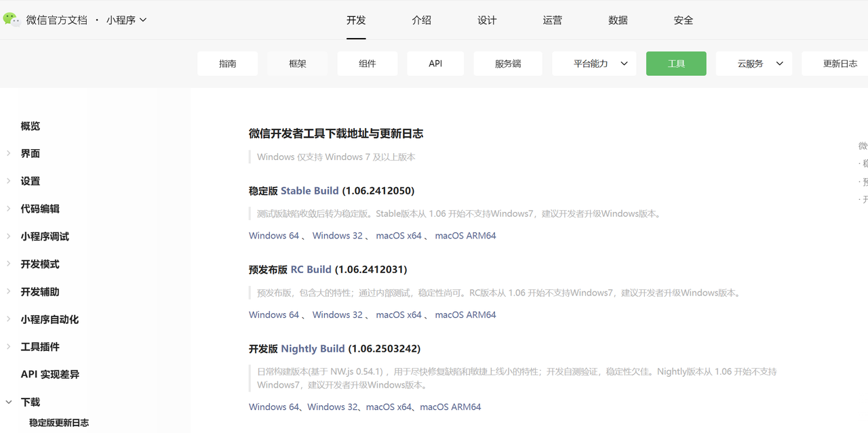The width and height of the screenshot is (868, 433).
Task: Switch to the 设计 top tab
Action: coord(487,20)
